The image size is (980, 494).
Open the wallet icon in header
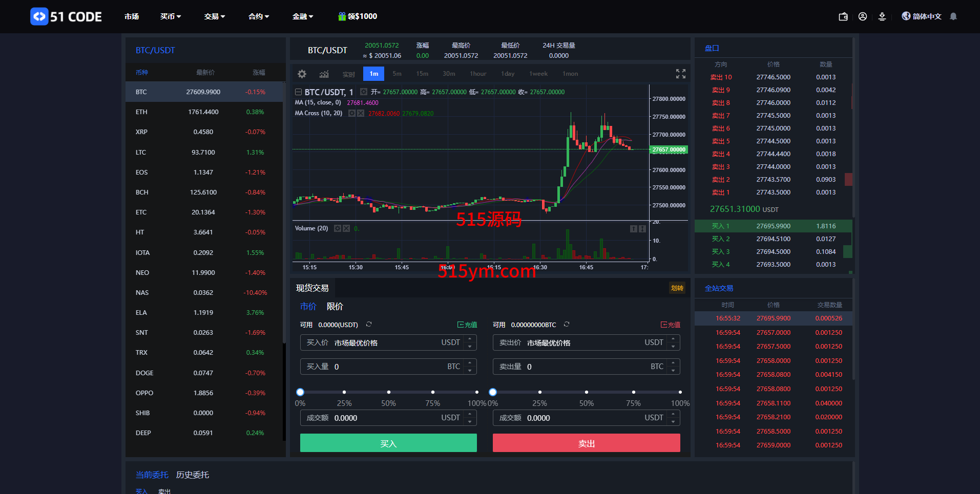coord(843,16)
